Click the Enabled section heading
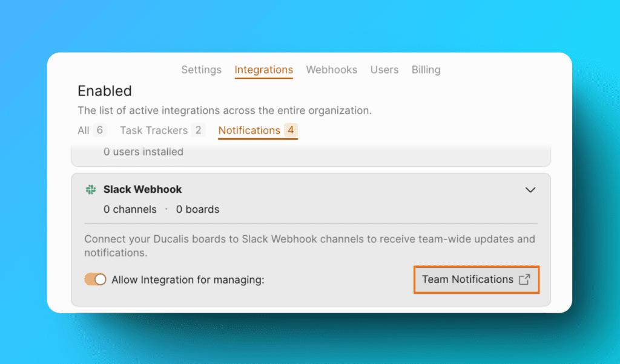The image size is (620, 364). (105, 91)
